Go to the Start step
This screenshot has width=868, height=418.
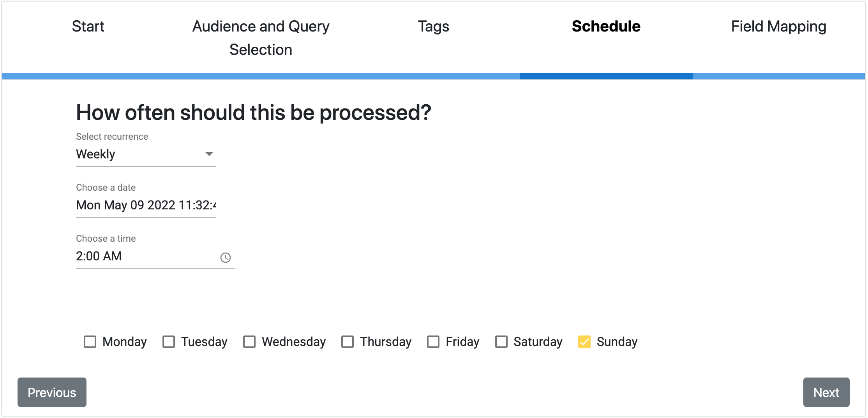point(88,26)
